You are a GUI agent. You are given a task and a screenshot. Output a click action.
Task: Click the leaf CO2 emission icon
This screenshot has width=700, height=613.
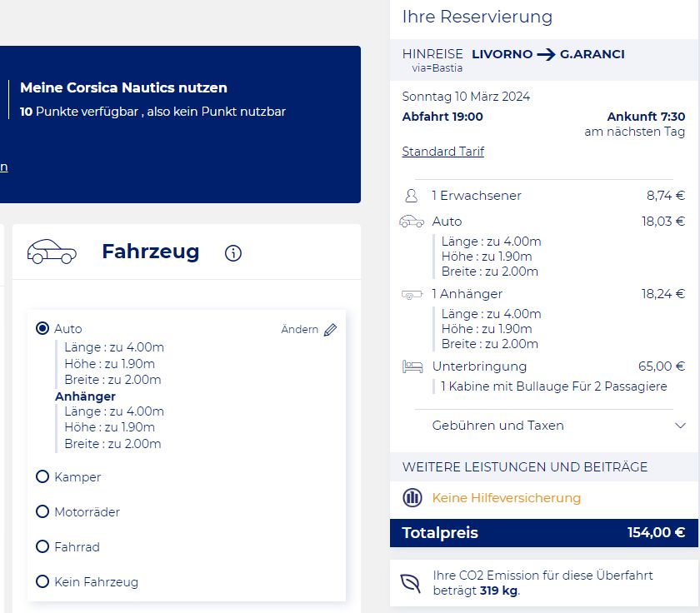coord(410,583)
